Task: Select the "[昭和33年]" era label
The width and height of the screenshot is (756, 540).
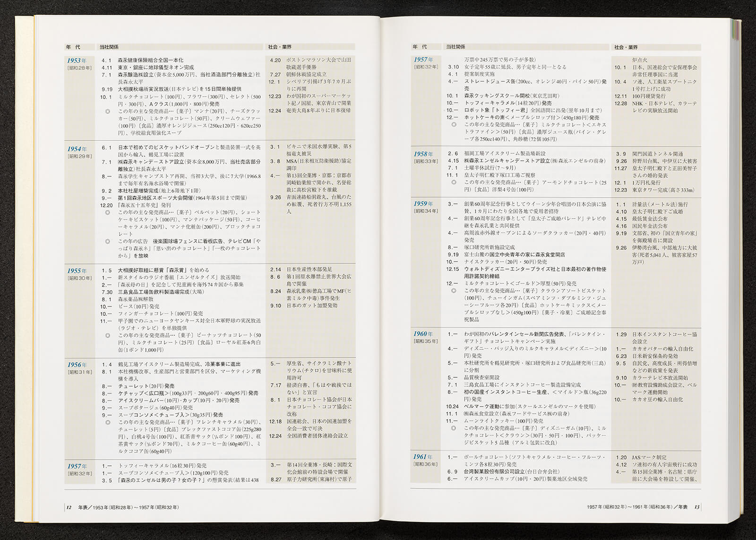Action: pos(426,161)
